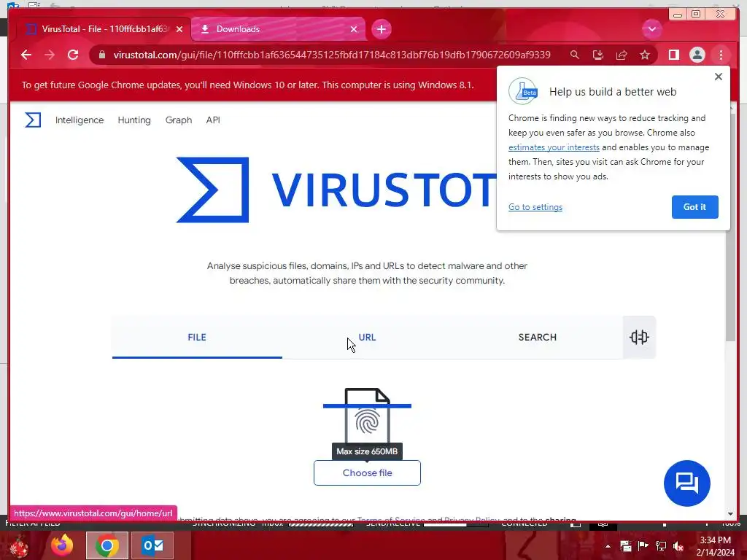Click the icon button beside SEARCH tab
This screenshot has height=560, width=747.
coord(639,337)
